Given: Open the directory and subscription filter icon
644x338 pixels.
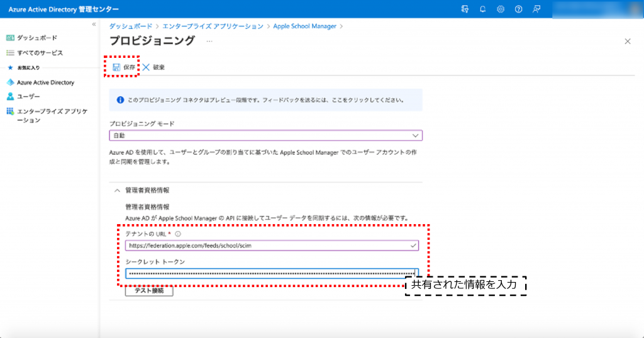Looking at the screenshot, I should [x=465, y=9].
